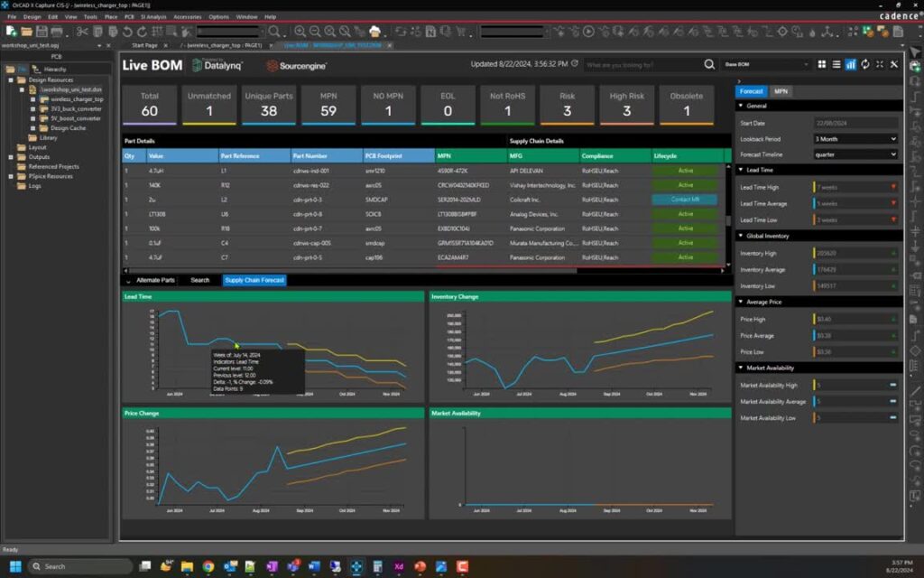
Task: Click the Cut scissors toolbar icon
Action: (x=82, y=32)
